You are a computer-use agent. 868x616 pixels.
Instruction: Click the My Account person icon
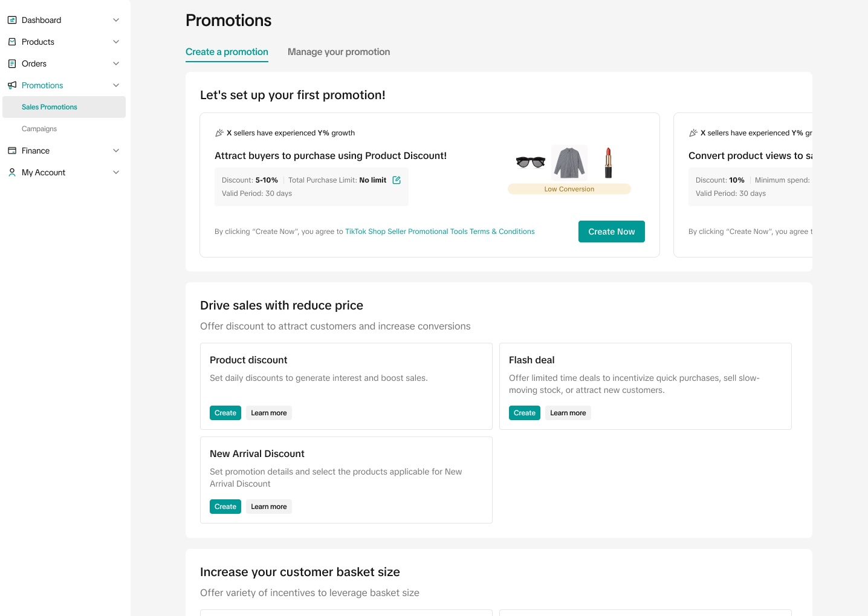(12, 172)
